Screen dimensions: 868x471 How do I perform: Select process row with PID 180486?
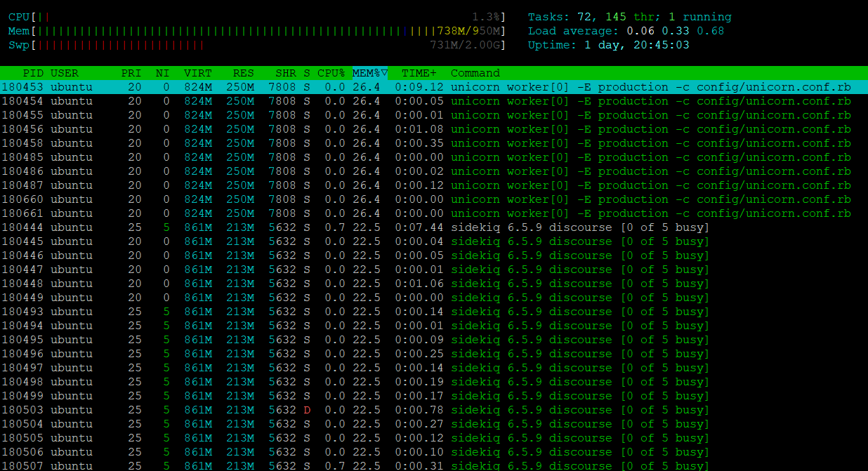[x=434, y=171]
